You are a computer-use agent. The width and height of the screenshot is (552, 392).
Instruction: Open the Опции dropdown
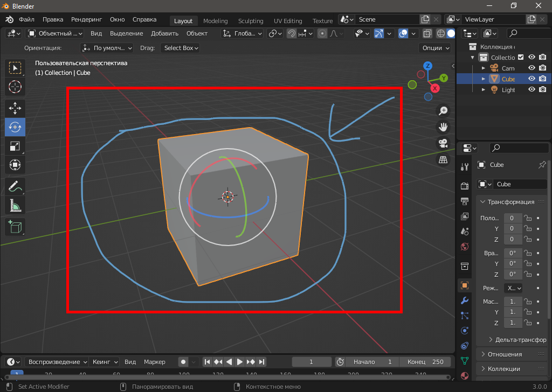(435, 48)
